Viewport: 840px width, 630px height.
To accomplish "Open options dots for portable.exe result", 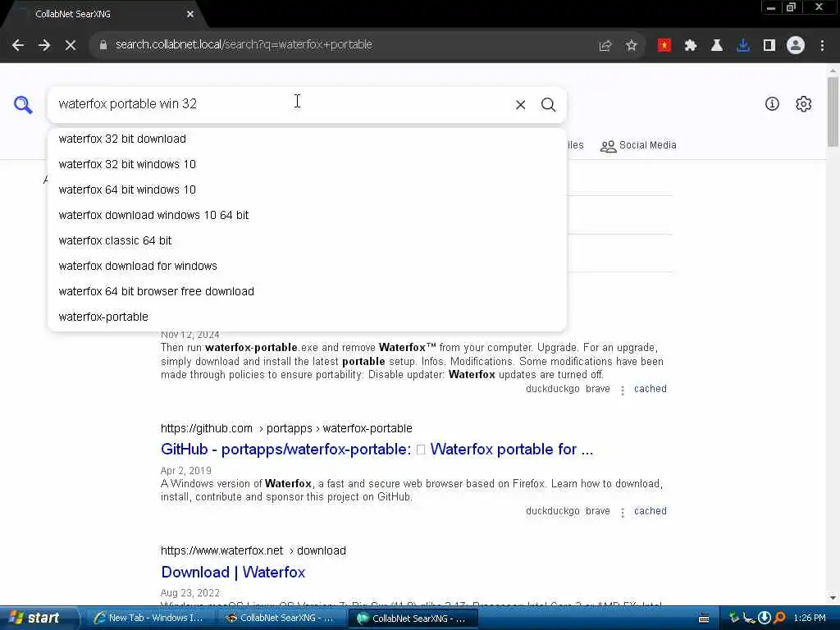I will 623,390.
